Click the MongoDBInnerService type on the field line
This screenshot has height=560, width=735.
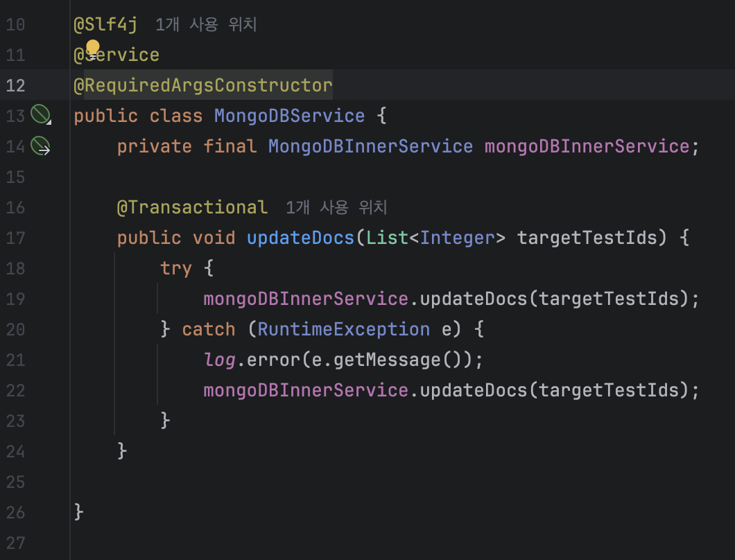click(x=370, y=146)
